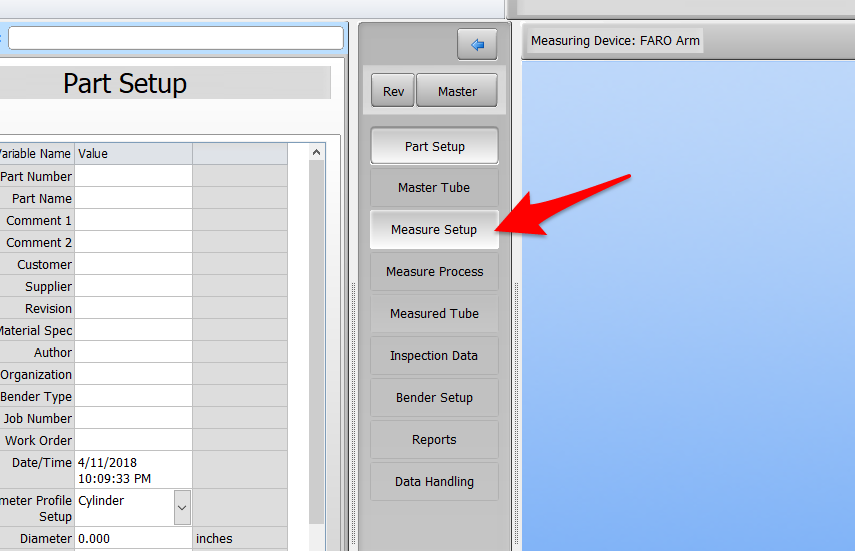Click the search text box at top

tap(175, 38)
